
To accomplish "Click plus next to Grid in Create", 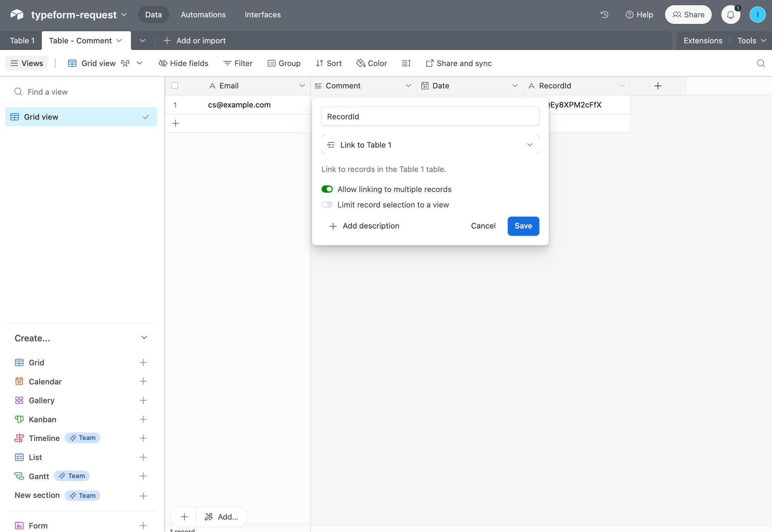I will click(x=143, y=362).
